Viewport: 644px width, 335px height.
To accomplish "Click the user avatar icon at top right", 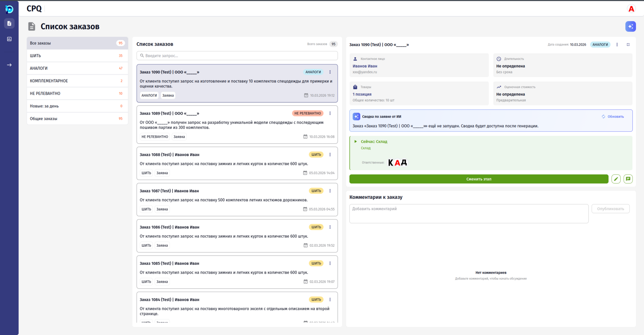I will tap(631, 9).
